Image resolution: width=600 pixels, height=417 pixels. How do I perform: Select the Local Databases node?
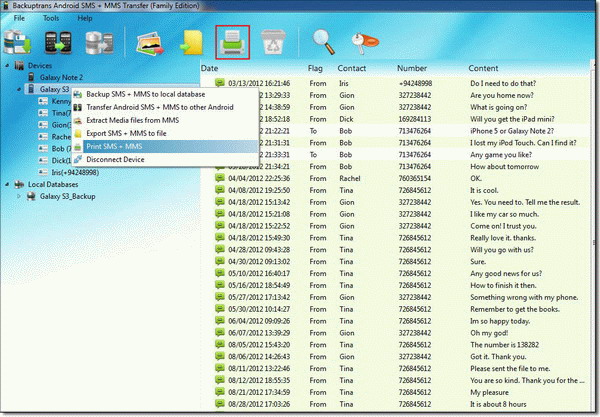tap(53, 184)
